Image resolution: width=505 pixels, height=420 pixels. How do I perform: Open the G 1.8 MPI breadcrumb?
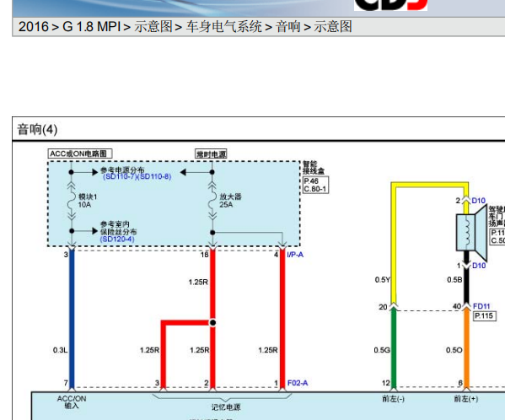pyautogui.click(x=91, y=27)
